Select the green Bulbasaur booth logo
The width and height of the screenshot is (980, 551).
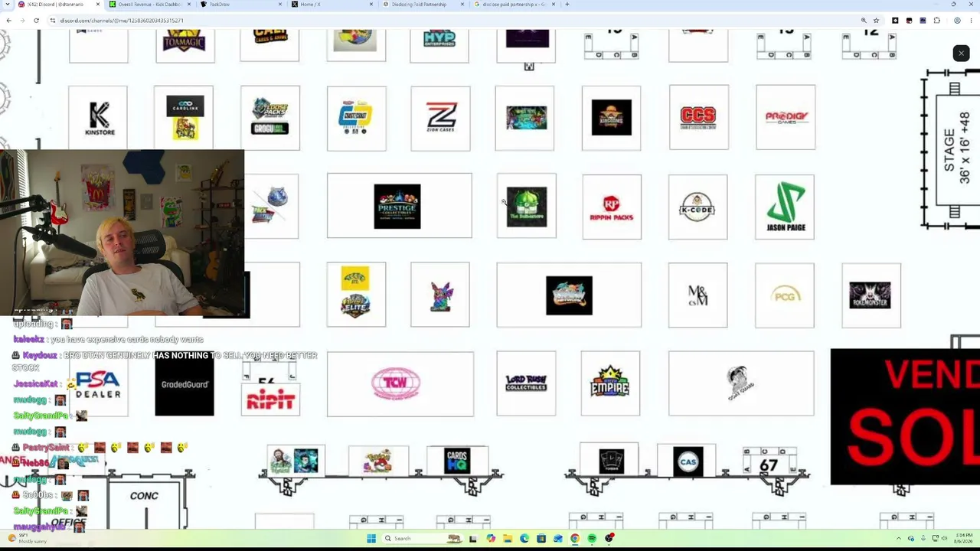tap(527, 207)
